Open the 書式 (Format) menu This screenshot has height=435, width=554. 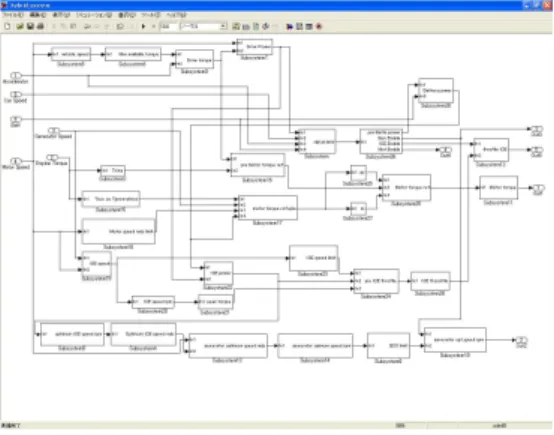coord(127,15)
